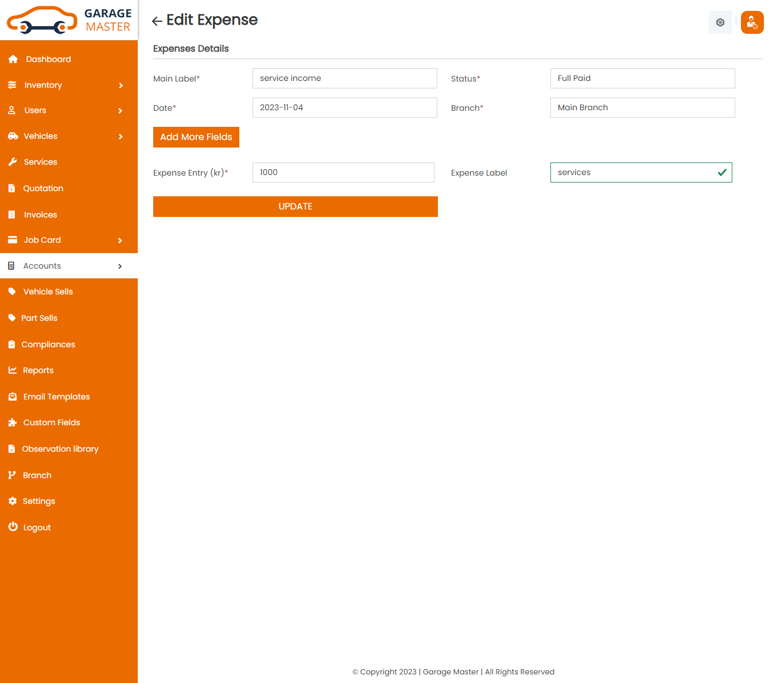The image size is (784, 683).
Task: Click the Garage Master logo
Action: pos(69,20)
